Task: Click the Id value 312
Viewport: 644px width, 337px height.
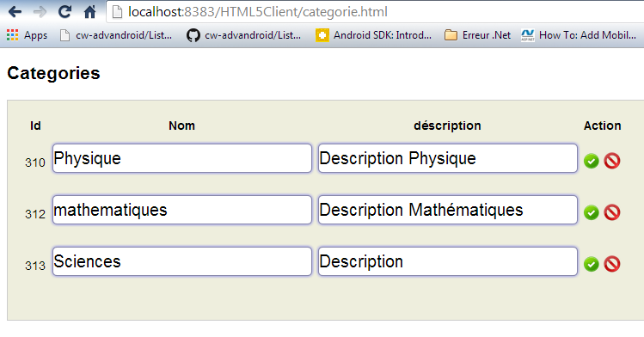Action: click(x=35, y=214)
